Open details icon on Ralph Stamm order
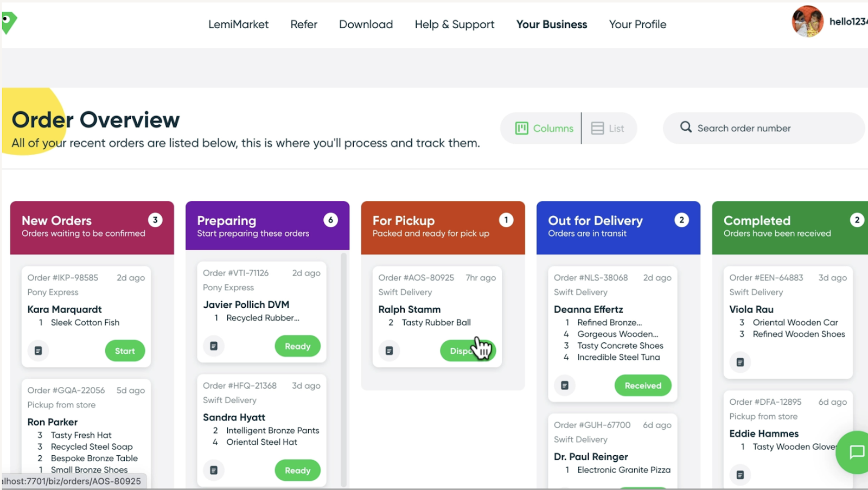 [389, 351]
